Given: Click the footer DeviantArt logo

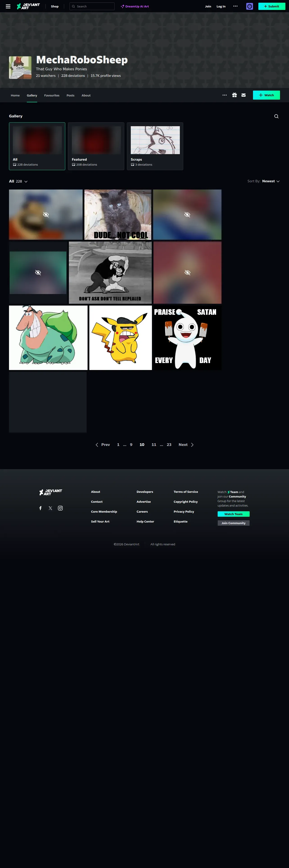Looking at the screenshot, I should point(51,492).
